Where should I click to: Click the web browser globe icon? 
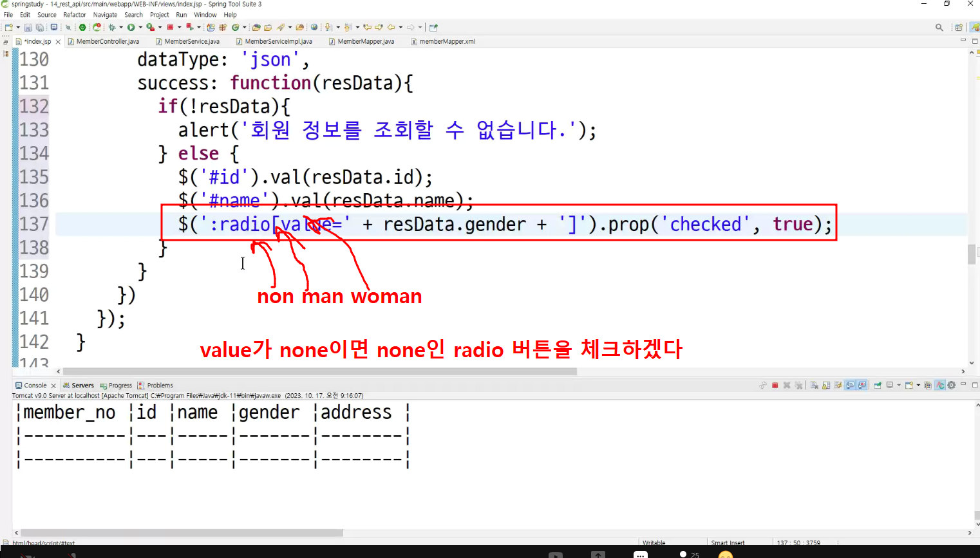coord(314,27)
